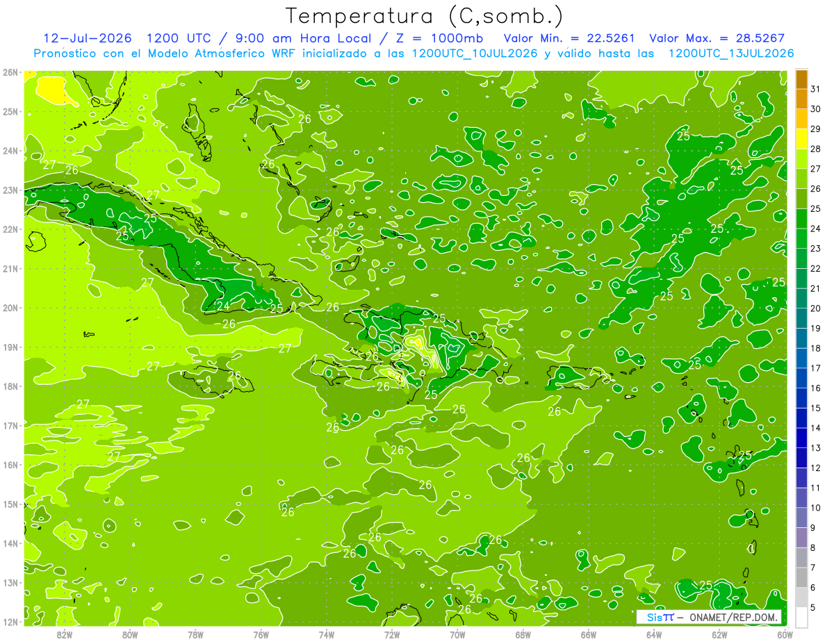Click the green scale swatch between 24 and 25
This screenshot has height=644, width=834.
[801, 219]
